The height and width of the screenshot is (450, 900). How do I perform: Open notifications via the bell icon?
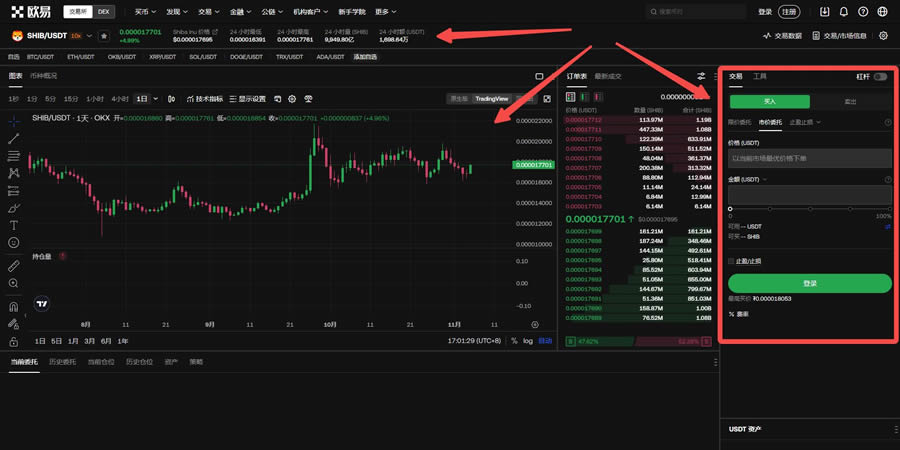(x=844, y=12)
